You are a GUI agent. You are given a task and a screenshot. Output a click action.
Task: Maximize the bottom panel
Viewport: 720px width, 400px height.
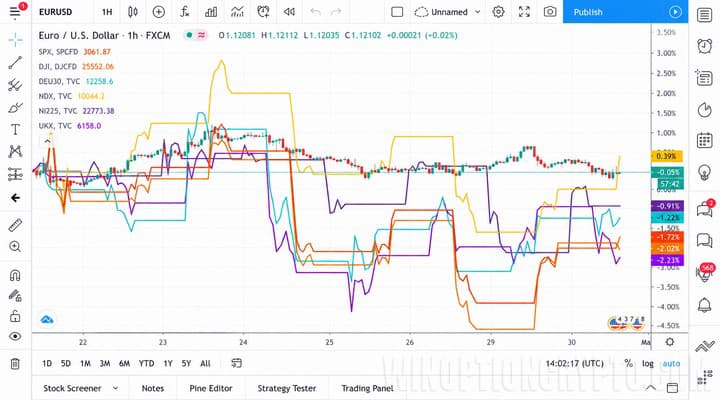pos(672,388)
